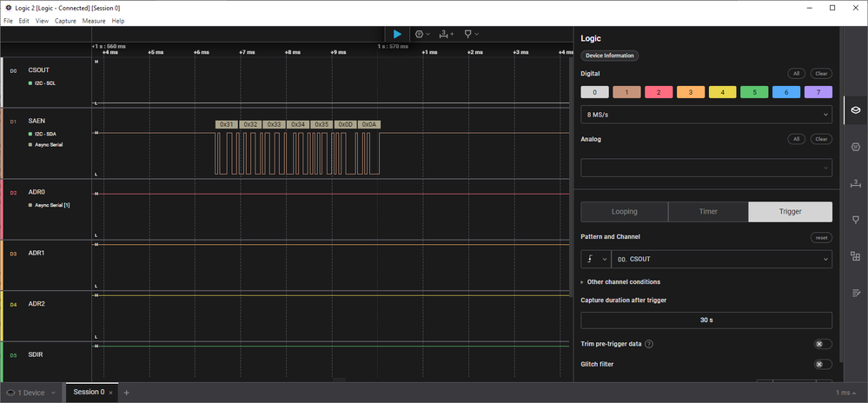868x403 pixels.
Task: Select the Trigger capture mode
Action: (x=790, y=211)
